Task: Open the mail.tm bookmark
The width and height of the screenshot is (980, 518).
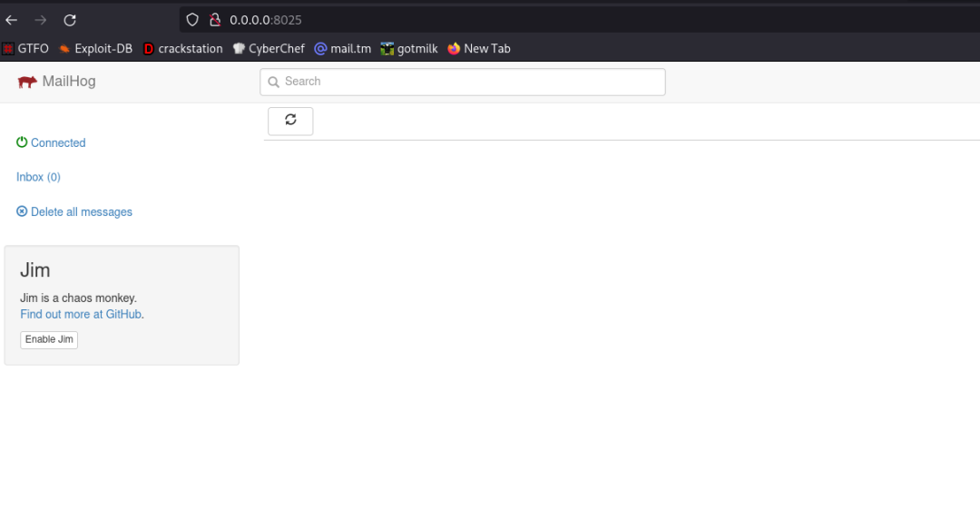Action: point(342,49)
